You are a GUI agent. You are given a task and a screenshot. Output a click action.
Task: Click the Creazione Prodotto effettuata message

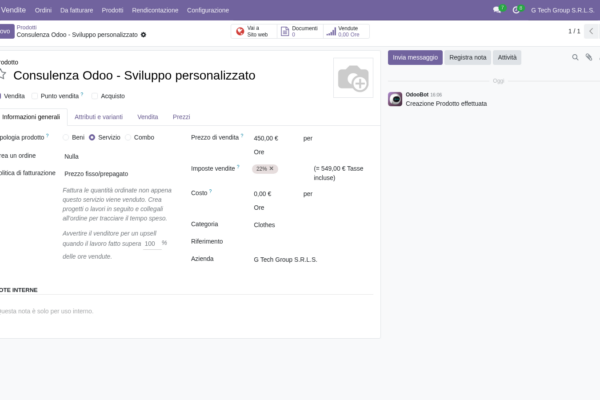(x=446, y=104)
